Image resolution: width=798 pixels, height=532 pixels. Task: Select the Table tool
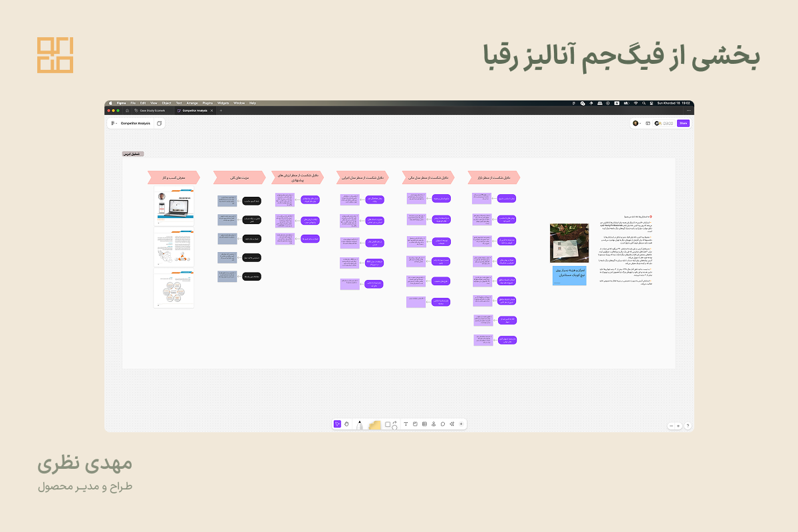point(424,424)
